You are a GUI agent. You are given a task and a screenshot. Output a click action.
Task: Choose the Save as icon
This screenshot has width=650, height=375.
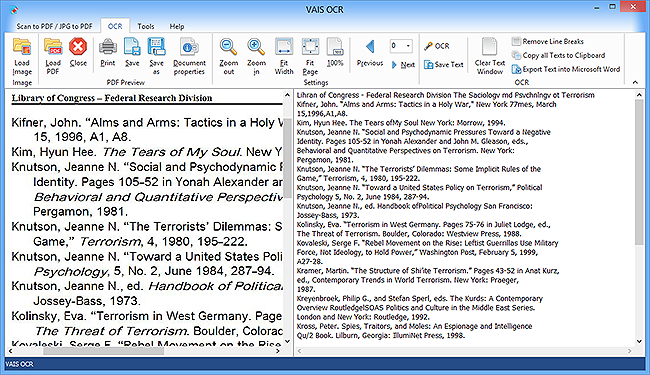click(156, 56)
